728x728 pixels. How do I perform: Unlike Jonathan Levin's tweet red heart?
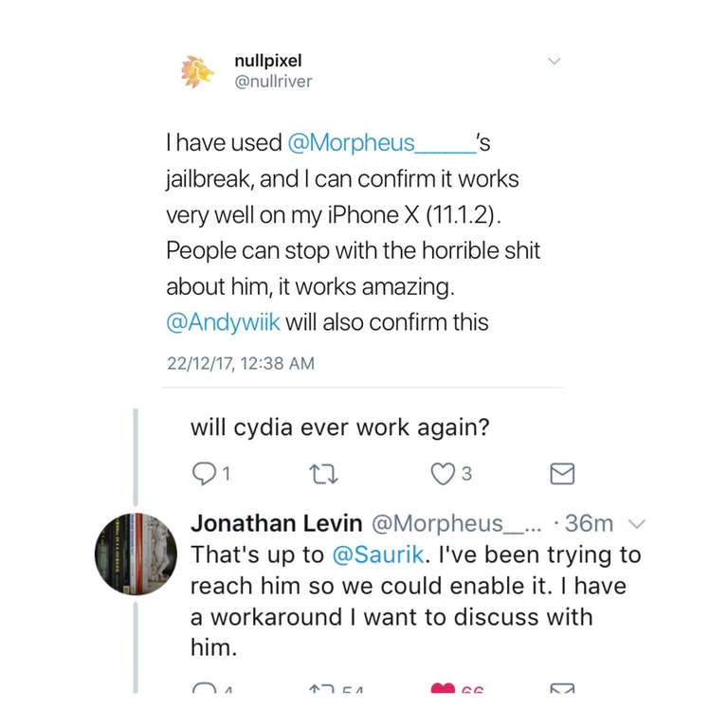point(443,687)
